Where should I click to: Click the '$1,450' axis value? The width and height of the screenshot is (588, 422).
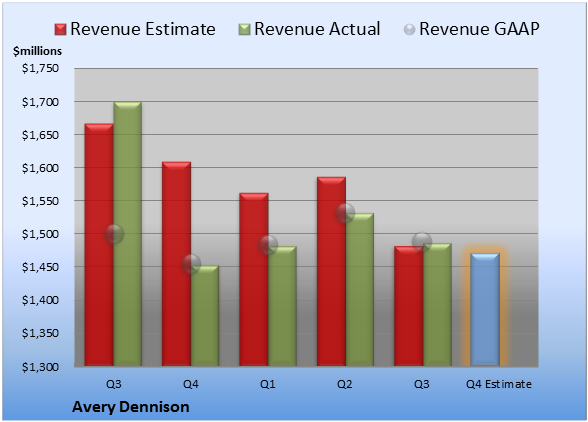pyautogui.click(x=40, y=267)
